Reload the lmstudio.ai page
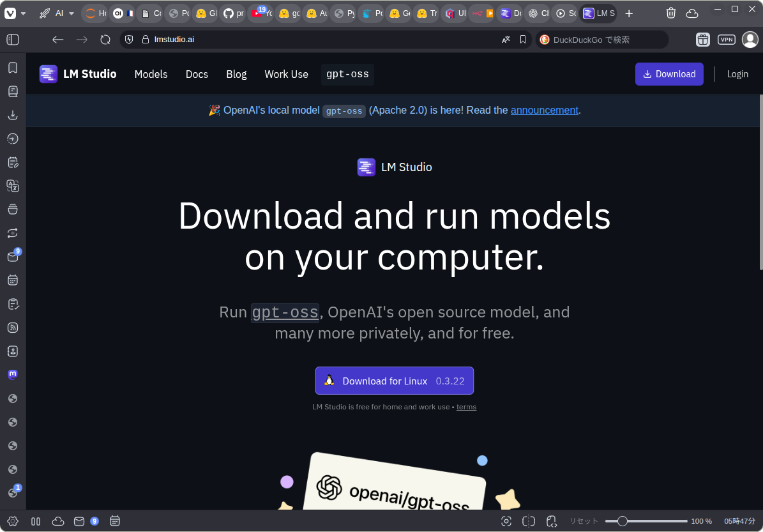 click(105, 40)
